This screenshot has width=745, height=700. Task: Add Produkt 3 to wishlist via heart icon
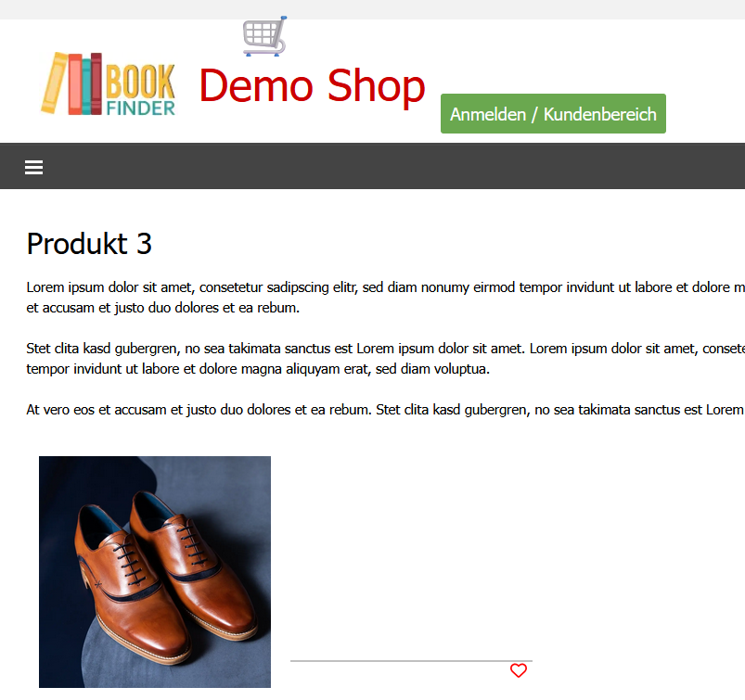[x=519, y=670]
